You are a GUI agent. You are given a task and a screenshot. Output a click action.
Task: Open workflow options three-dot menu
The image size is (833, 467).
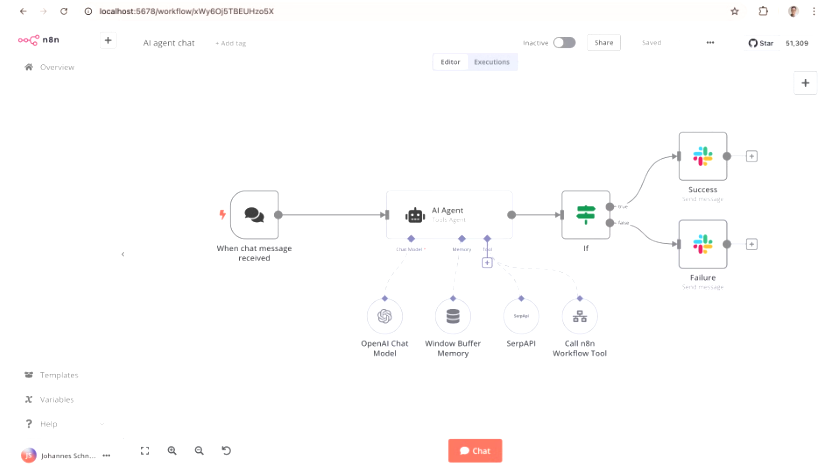(710, 43)
